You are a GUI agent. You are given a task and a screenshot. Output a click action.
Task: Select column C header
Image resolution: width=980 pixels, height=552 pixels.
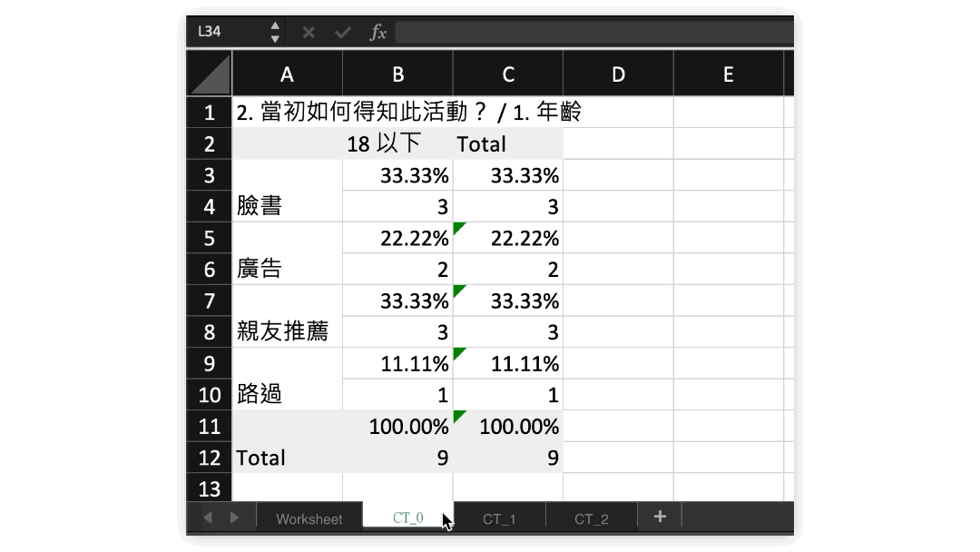tap(508, 74)
